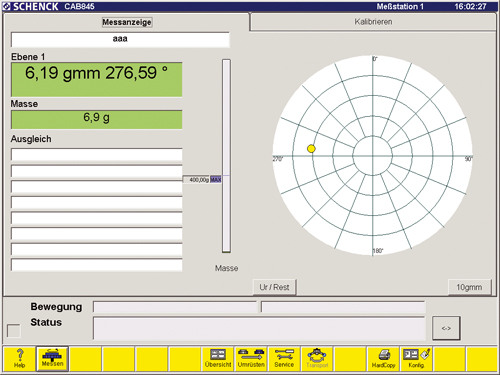The image size is (500, 375).
Task: Click the Transport icon
Action: 317,359
